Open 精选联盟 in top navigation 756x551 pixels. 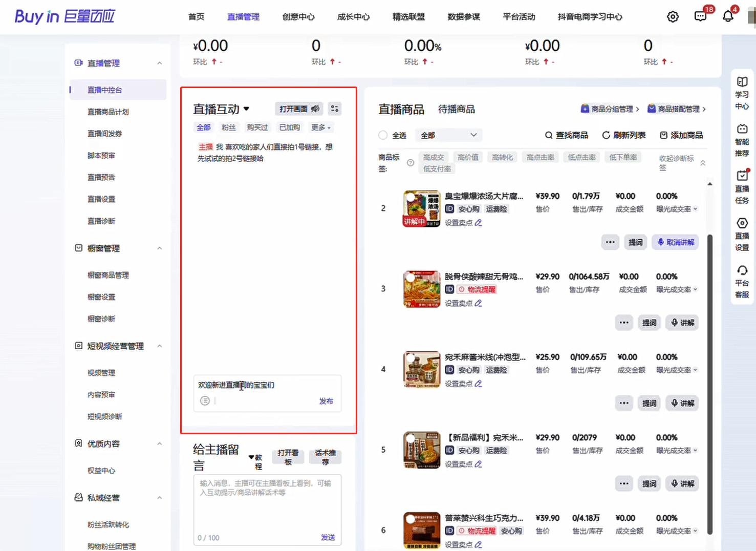tap(408, 17)
